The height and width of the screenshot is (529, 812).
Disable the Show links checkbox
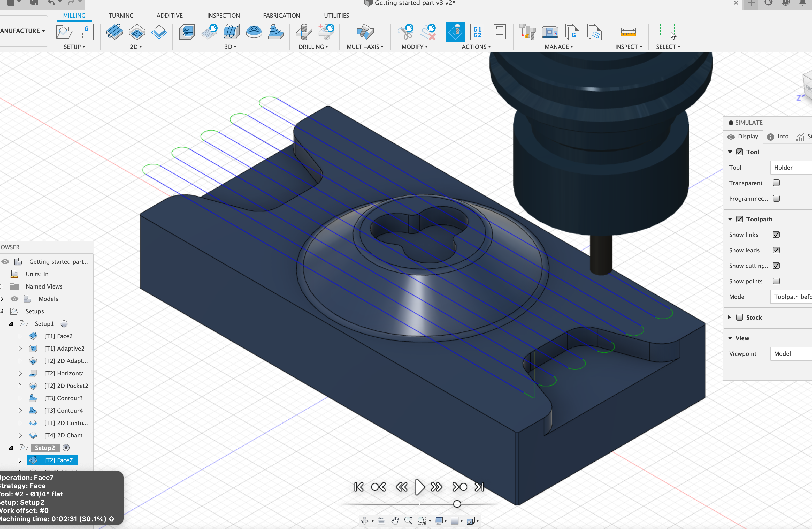point(776,235)
